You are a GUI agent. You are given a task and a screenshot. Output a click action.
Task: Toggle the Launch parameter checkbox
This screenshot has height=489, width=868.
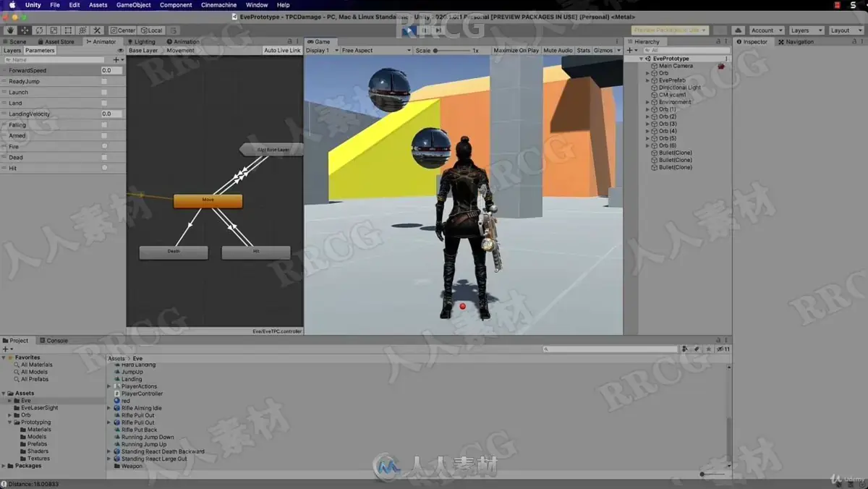click(104, 93)
